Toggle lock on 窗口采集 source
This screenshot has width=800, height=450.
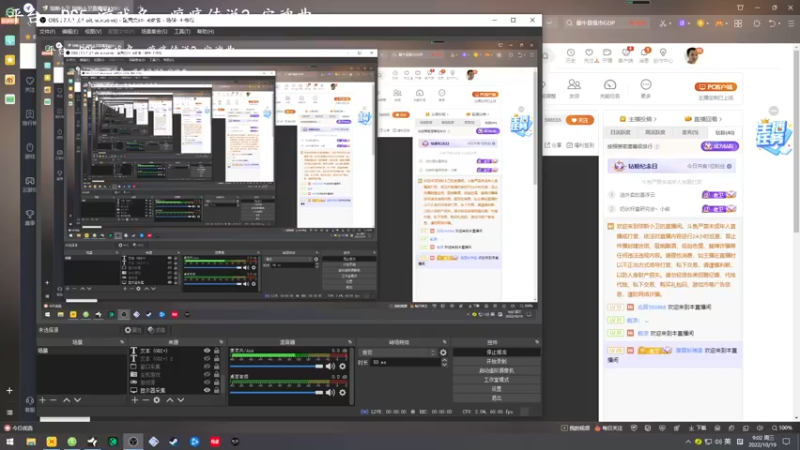216,366
